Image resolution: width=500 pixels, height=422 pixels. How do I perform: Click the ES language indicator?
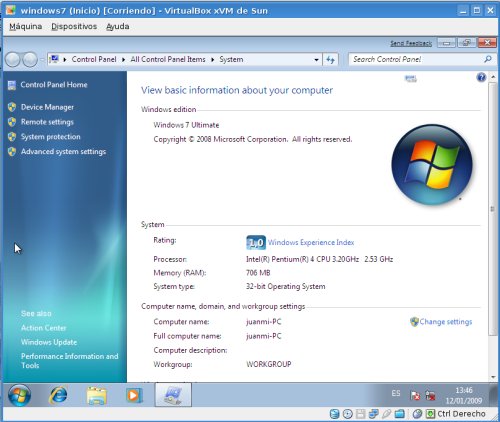(x=396, y=394)
